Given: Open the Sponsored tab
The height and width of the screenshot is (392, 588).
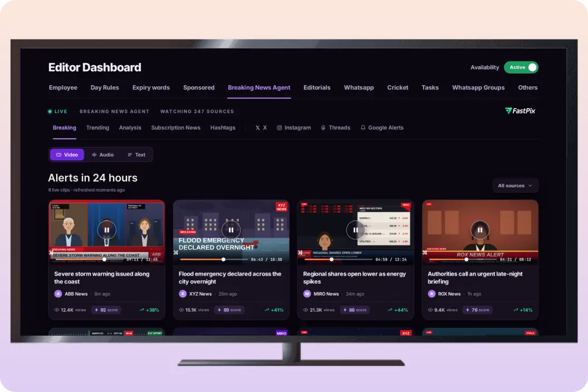Looking at the screenshot, I should (199, 87).
